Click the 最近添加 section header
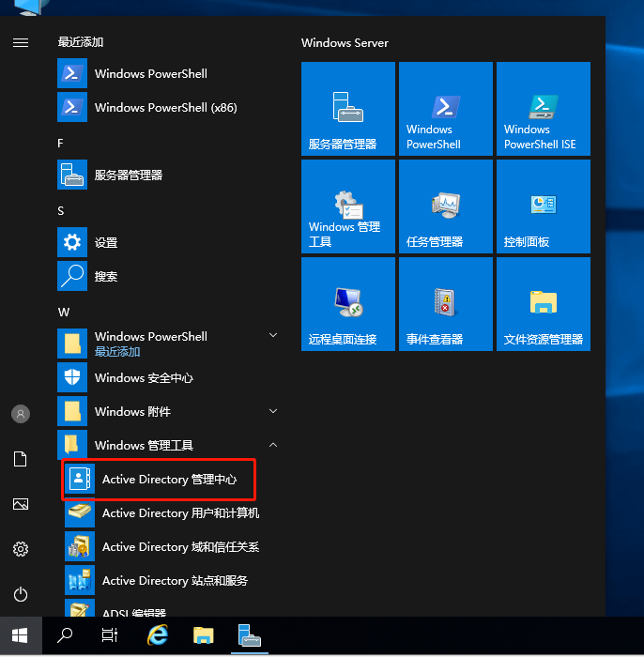The image size is (644, 657). pos(81,42)
